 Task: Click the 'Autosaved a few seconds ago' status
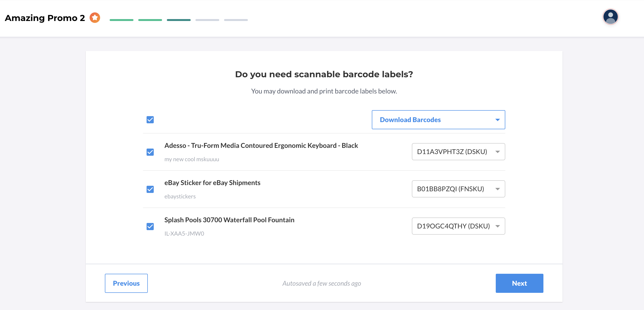click(322, 284)
